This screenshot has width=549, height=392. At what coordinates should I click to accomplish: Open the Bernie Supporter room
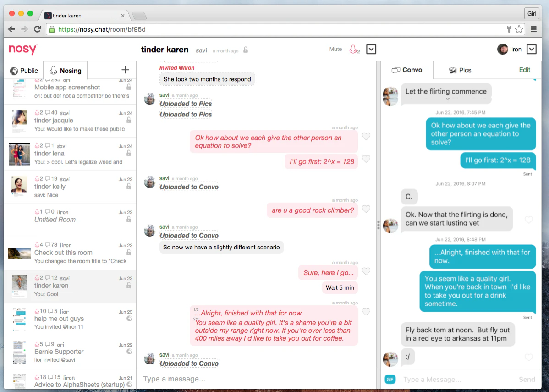70,352
